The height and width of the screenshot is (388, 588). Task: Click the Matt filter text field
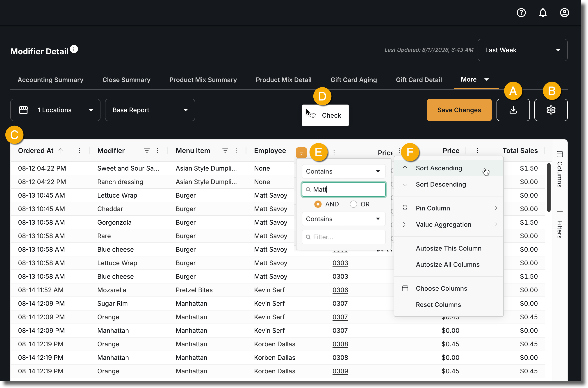[343, 189]
